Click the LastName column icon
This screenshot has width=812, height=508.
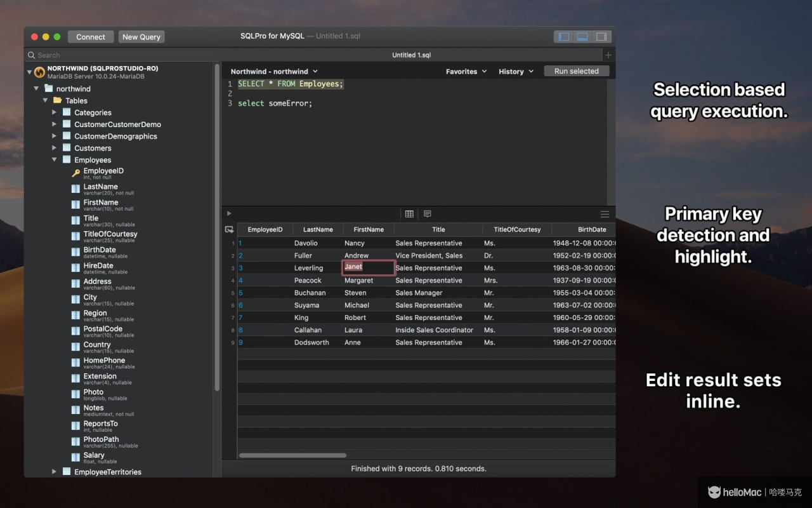(x=75, y=189)
